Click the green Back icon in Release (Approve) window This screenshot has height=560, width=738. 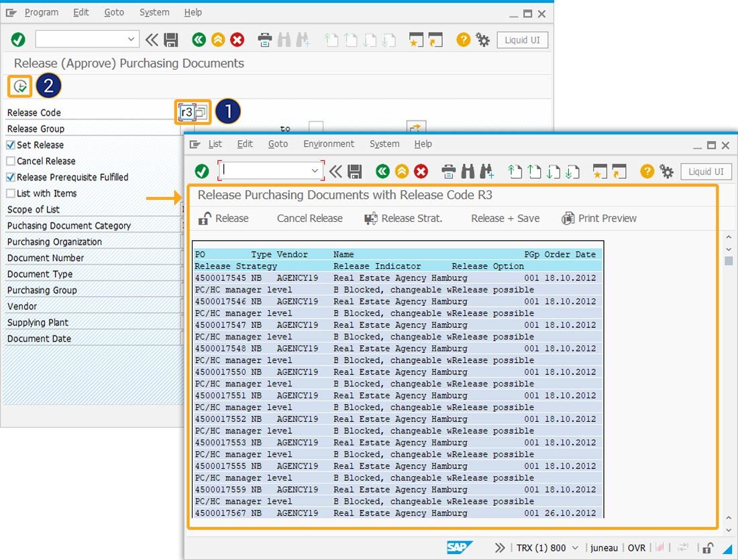[199, 40]
